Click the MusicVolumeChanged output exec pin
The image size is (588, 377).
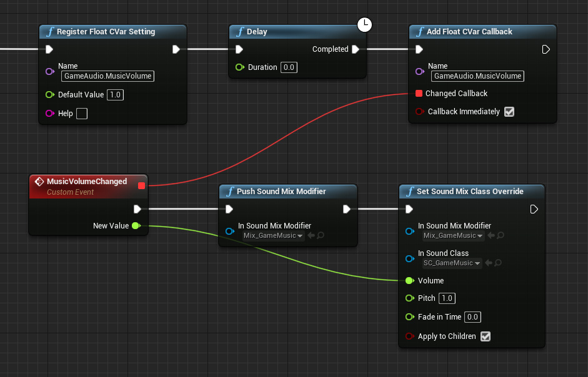tap(137, 209)
